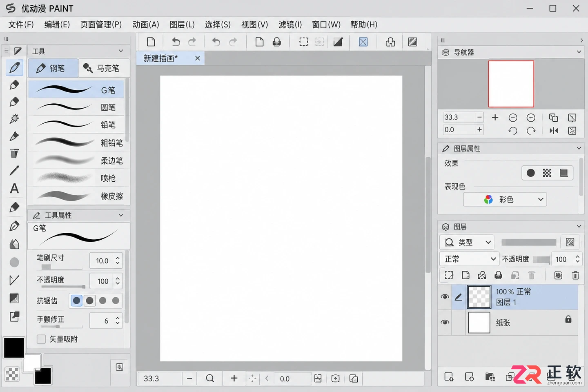Viewport: 588px width, 392px height.
Task: Click the navigator canvas thumbnail
Action: 511,84
